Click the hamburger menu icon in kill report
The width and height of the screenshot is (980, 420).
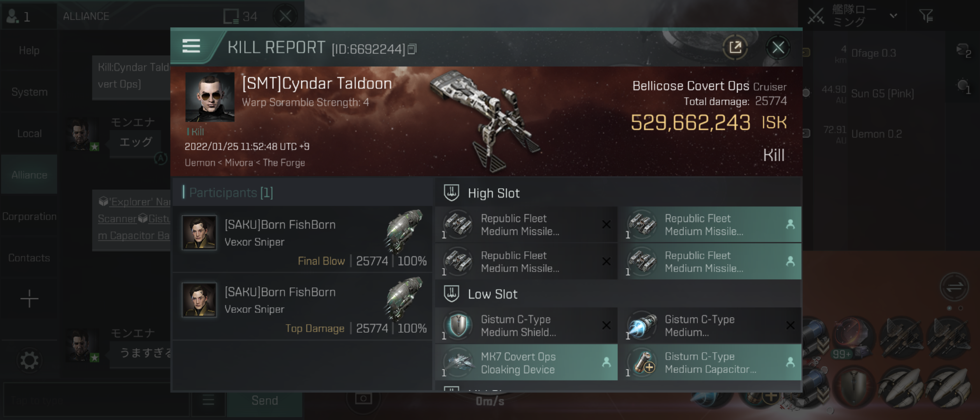click(192, 47)
